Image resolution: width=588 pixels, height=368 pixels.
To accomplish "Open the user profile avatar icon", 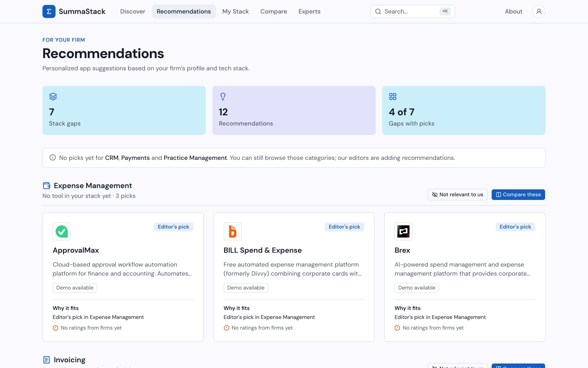I will pos(539,11).
